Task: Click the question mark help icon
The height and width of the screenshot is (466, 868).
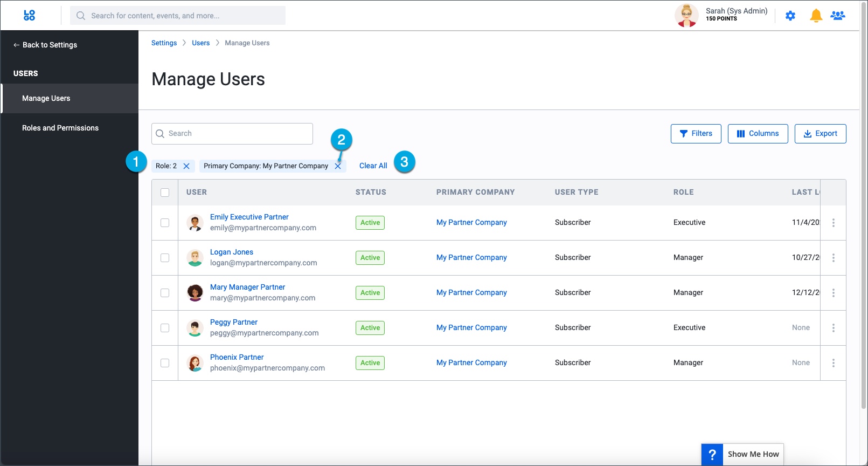Action: tap(712, 455)
